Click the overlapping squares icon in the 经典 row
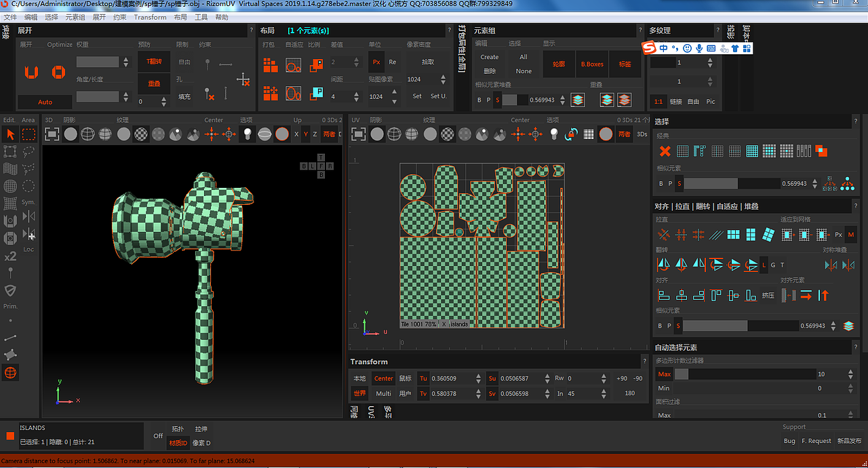This screenshot has width=868, height=468. 821,151
